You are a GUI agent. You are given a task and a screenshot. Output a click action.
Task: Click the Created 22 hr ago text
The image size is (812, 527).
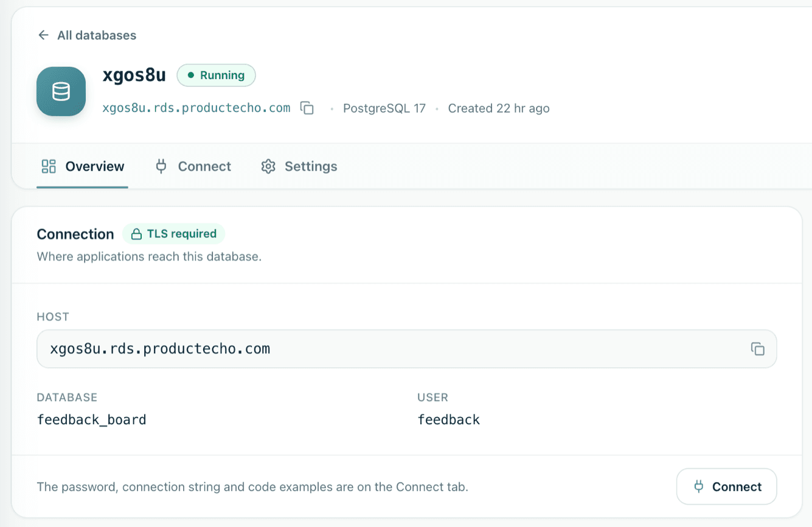tap(499, 108)
